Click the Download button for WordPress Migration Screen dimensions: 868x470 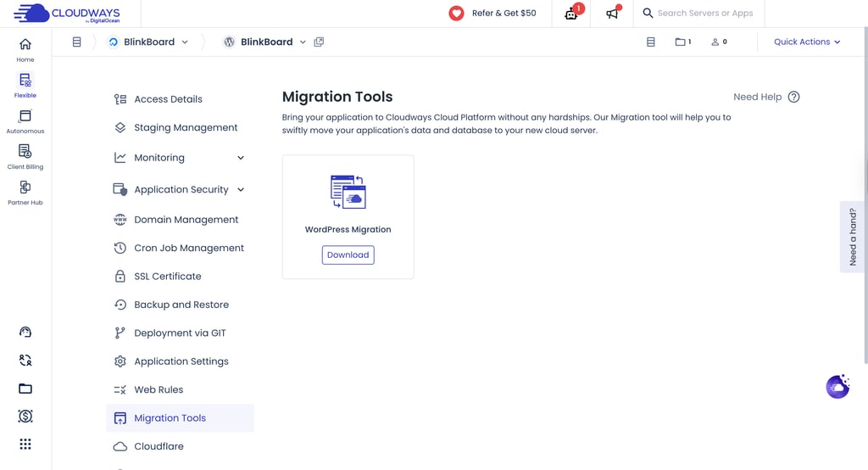pyautogui.click(x=348, y=255)
